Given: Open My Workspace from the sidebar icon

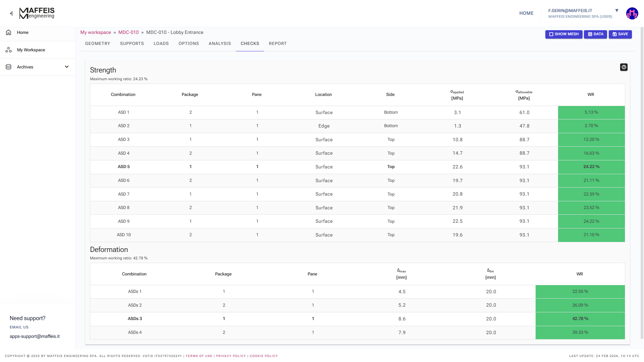Looking at the screenshot, I should (9, 50).
